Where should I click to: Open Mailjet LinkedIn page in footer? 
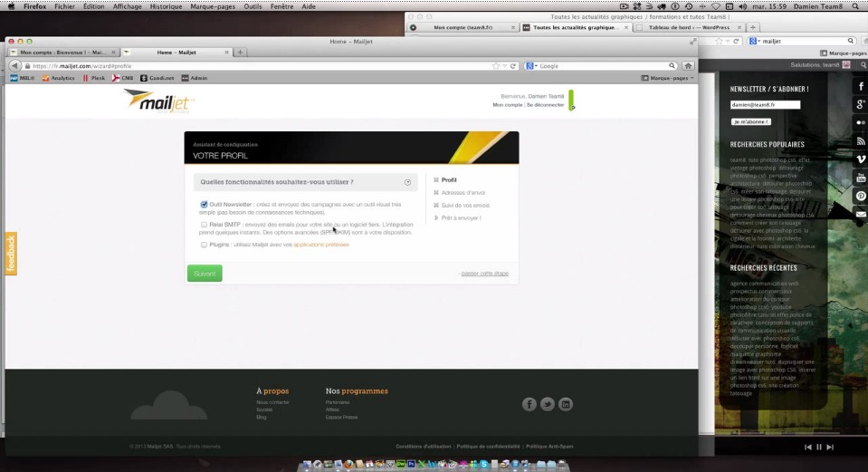pyautogui.click(x=566, y=404)
